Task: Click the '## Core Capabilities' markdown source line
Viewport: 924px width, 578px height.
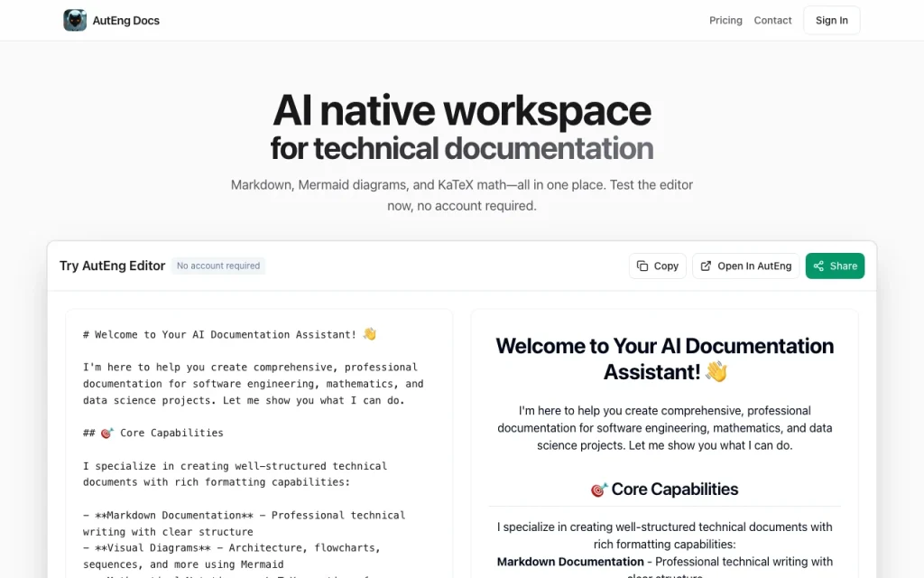Action: tap(153, 433)
